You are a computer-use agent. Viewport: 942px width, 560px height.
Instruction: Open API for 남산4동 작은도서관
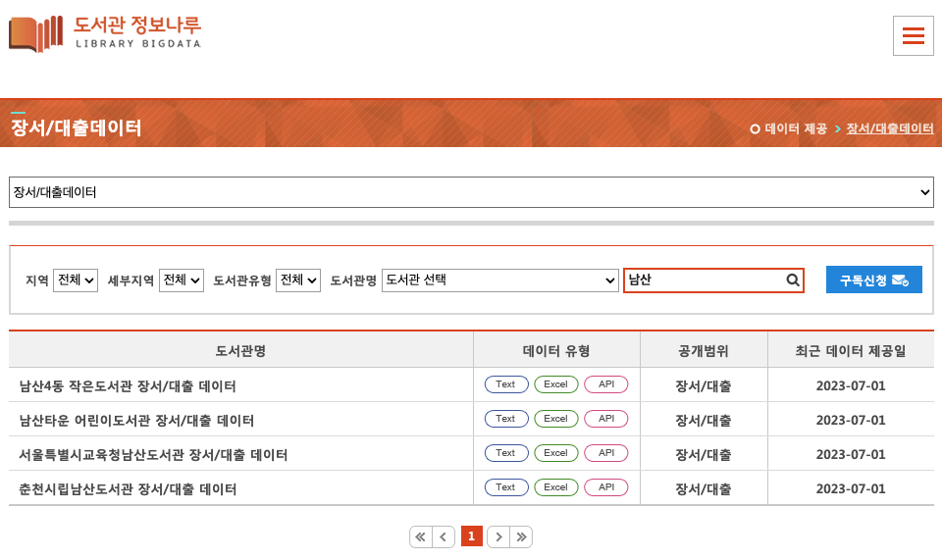click(x=606, y=384)
